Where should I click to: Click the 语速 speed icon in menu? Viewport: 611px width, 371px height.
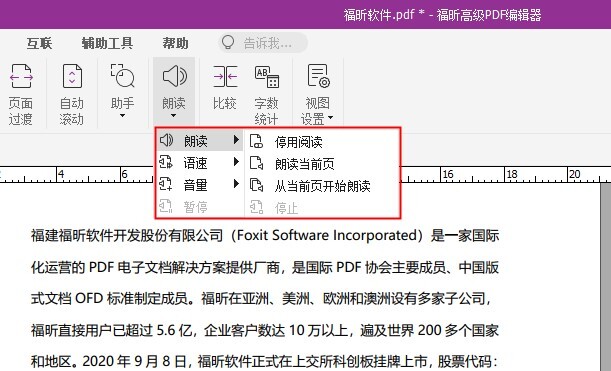click(x=166, y=162)
